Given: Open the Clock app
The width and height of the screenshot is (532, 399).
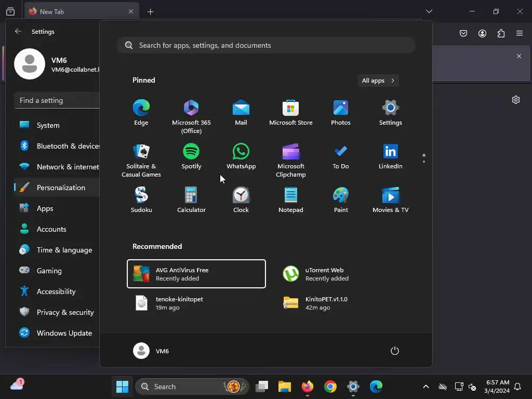Looking at the screenshot, I should (x=241, y=200).
